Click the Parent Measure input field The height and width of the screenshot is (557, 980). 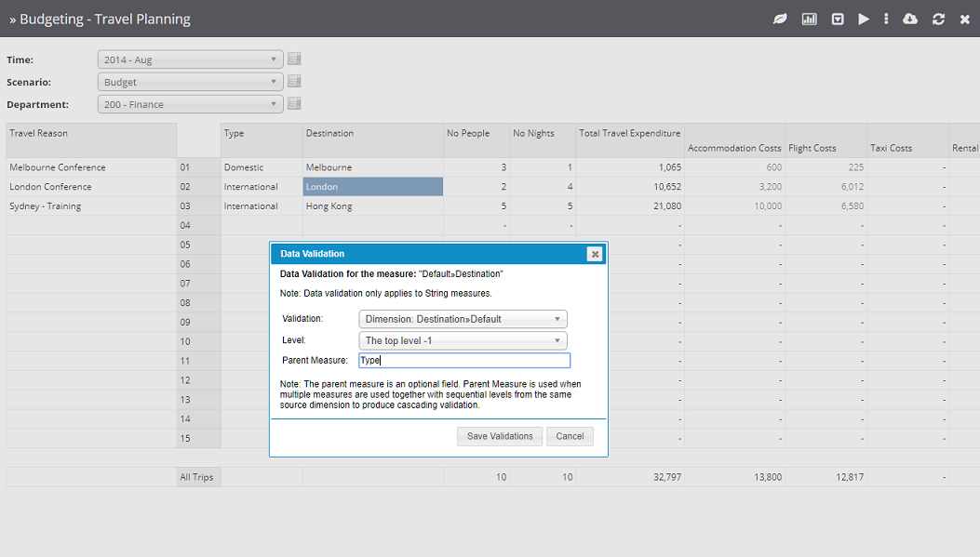463,360
